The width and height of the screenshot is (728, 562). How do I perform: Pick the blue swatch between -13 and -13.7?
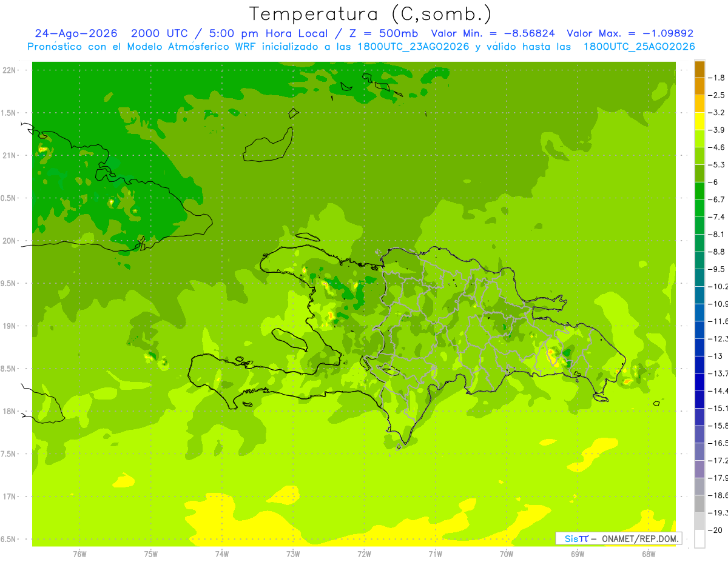[699, 365]
